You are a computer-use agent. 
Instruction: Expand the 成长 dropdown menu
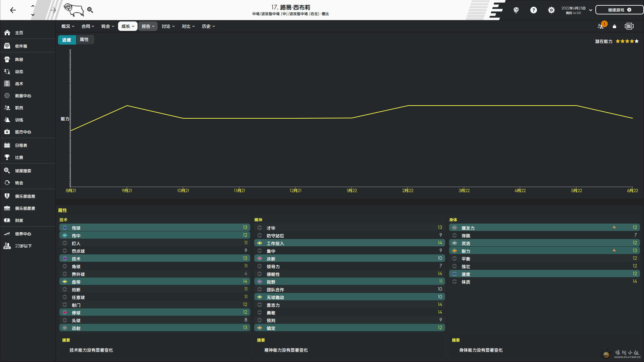pyautogui.click(x=127, y=26)
